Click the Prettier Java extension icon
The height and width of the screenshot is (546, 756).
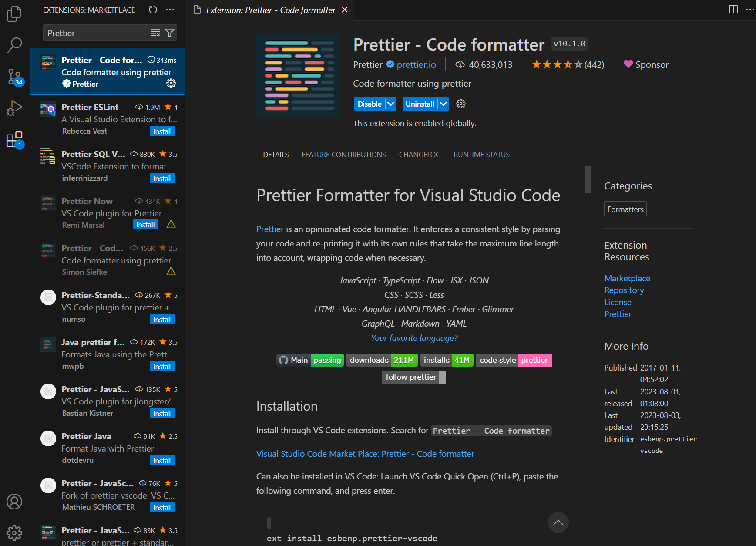tap(48, 438)
